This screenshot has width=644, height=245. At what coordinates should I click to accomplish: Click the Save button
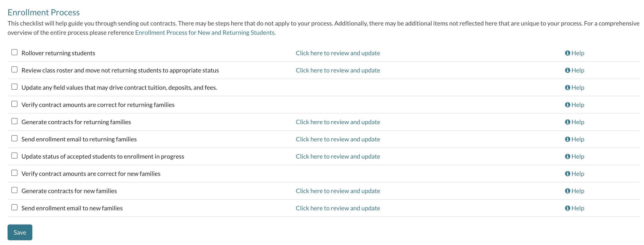(20, 232)
